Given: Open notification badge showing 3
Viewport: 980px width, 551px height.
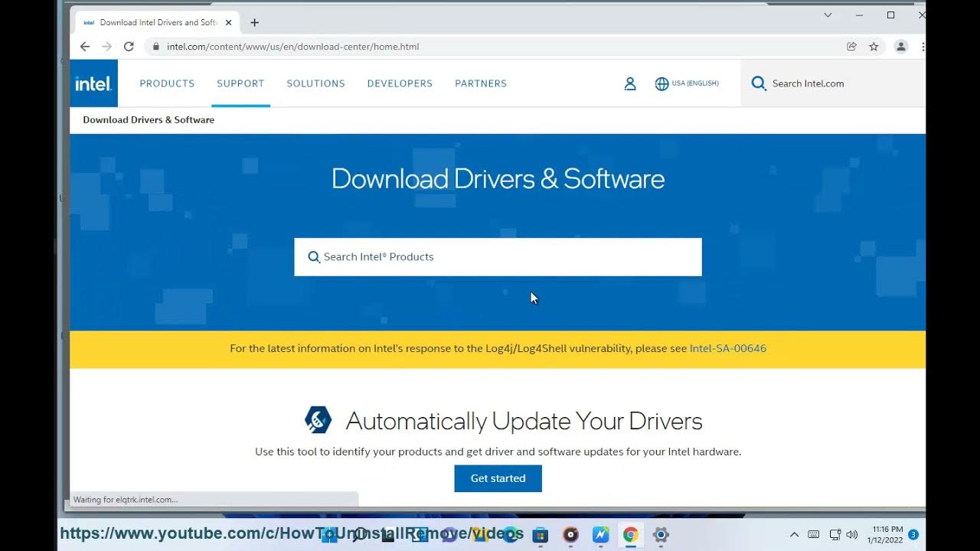Looking at the screenshot, I should pos(913,534).
